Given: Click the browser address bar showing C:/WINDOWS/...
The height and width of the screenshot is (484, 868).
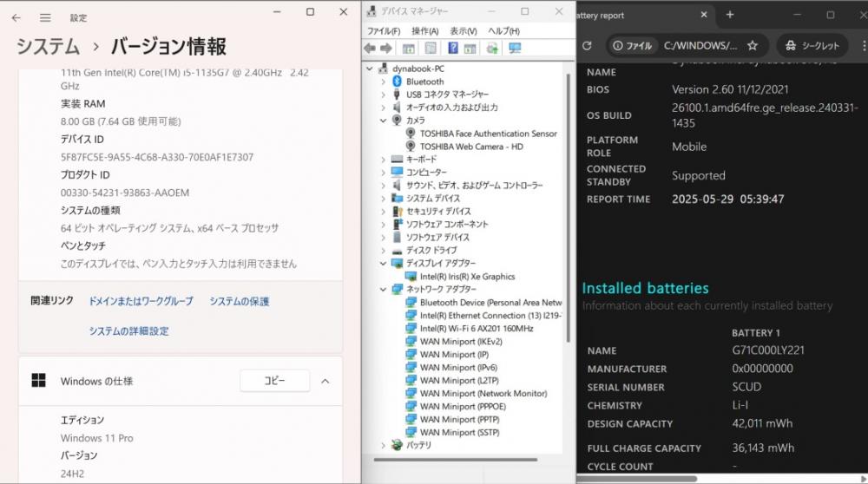Looking at the screenshot, I should (x=700, y=45).
